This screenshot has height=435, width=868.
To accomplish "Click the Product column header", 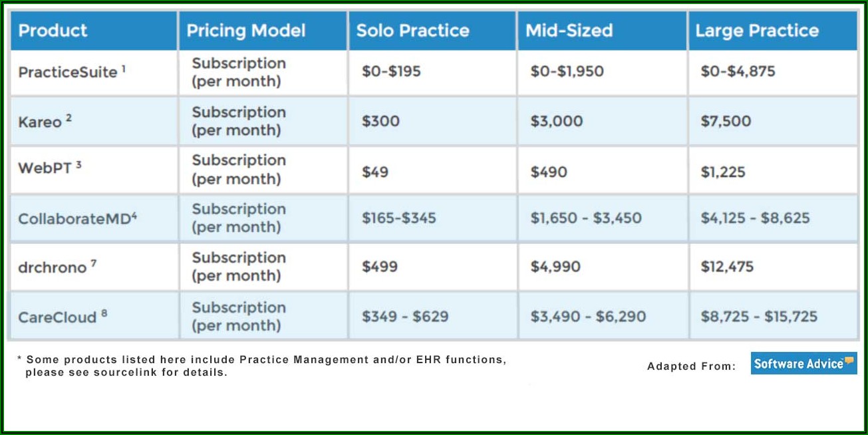I will click(x=53, y=31).
